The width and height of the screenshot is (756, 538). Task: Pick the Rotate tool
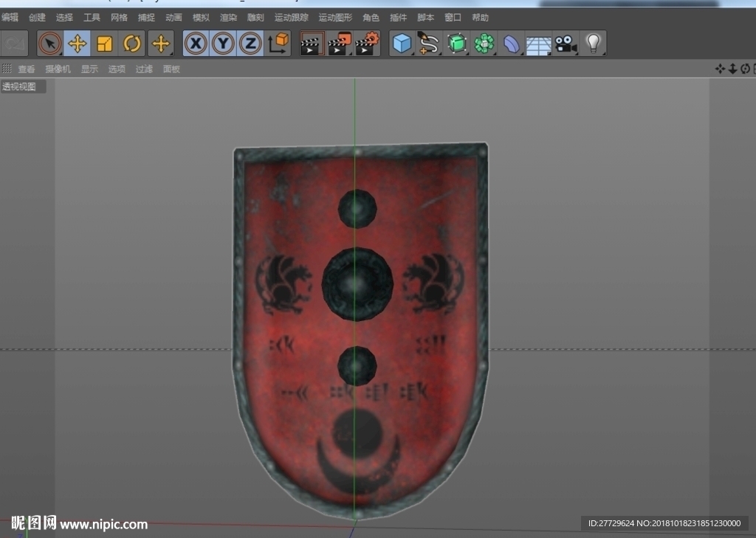pos(131,44)
